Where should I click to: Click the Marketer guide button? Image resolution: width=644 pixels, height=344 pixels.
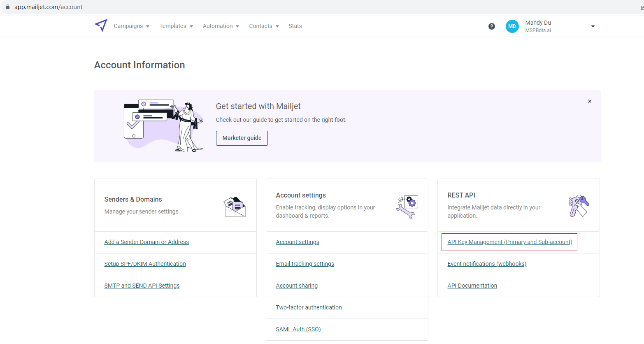[x=242, y=138]
